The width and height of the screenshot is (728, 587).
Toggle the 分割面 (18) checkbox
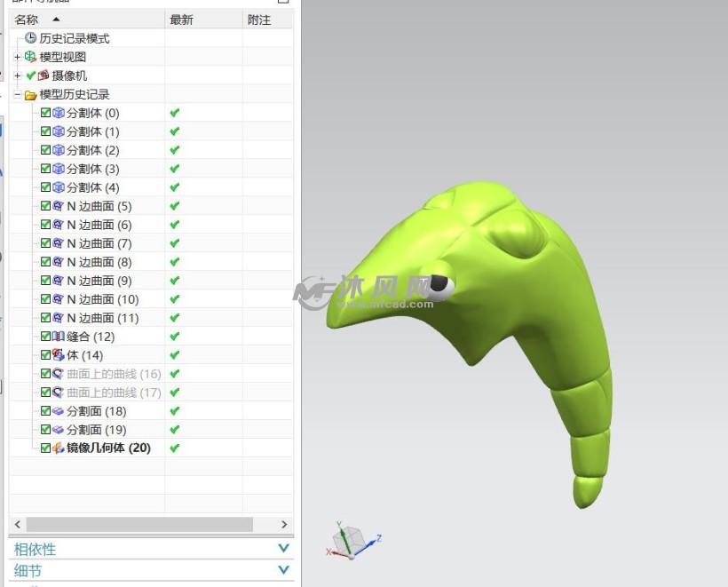point(45,410)
